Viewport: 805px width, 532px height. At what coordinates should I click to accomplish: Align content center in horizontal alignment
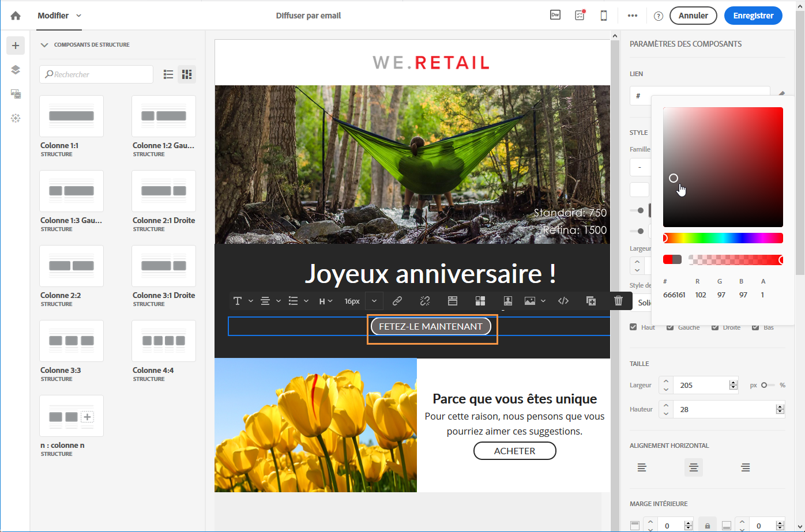[694, 467]
